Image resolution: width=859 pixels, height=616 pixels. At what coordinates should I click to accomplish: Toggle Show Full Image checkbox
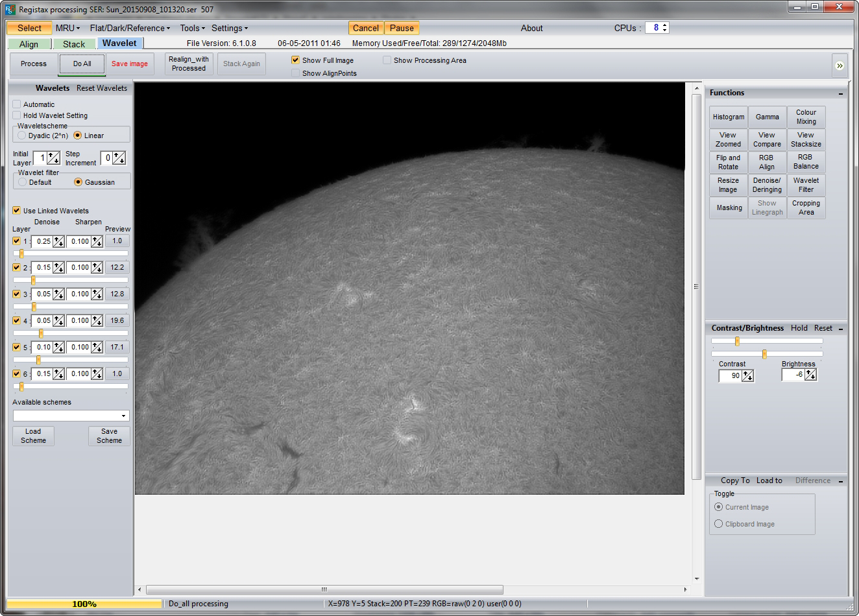pyautogui.click(x=296, y=60)
